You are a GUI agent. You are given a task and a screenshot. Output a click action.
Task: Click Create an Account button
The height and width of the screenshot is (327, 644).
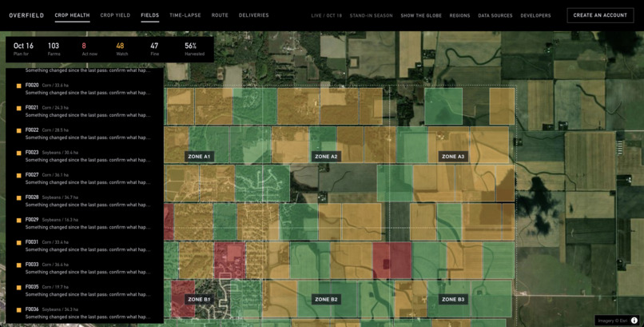600,15
